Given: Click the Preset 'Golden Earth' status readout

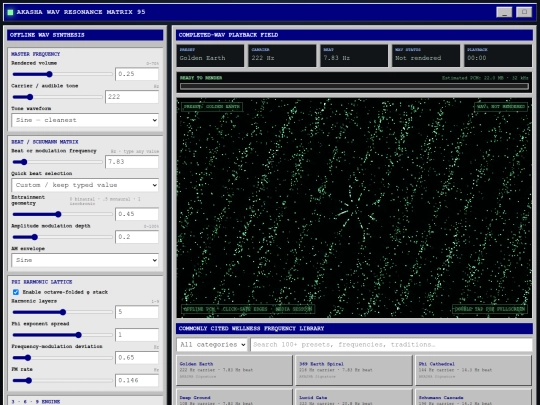Looking at the screenshot, I should [210, 55].
